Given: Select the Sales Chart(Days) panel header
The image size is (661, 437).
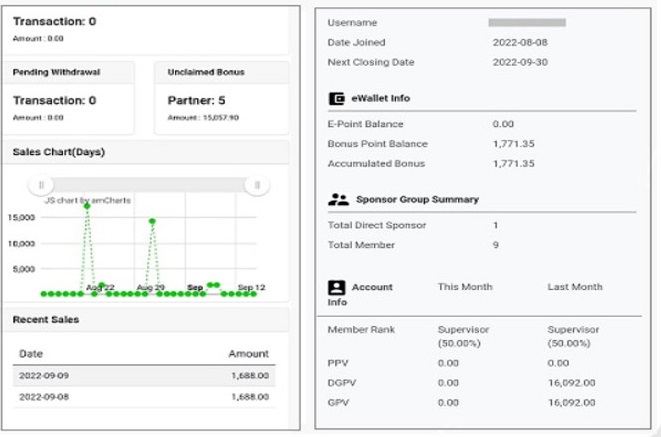Looking at the screenshot, I should 59,152.
